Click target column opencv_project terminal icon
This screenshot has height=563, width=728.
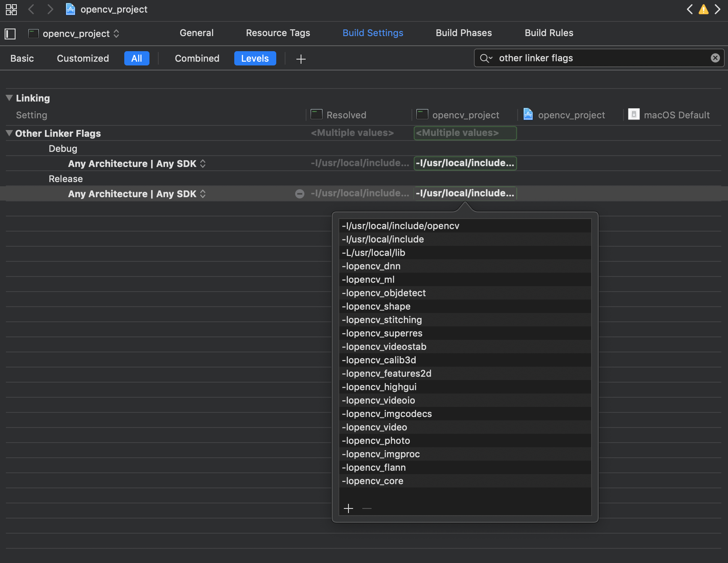coord(422,114)
